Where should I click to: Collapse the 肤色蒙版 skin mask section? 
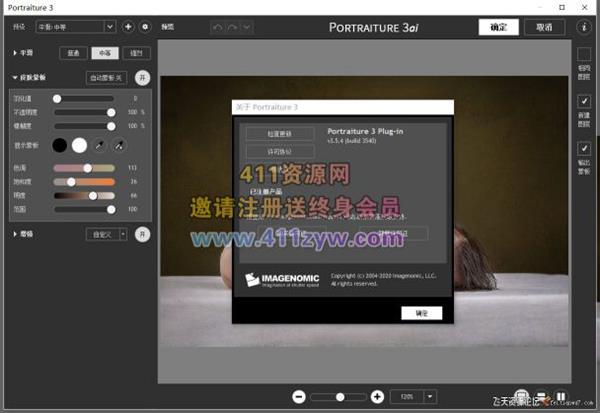tap(15, 78)
